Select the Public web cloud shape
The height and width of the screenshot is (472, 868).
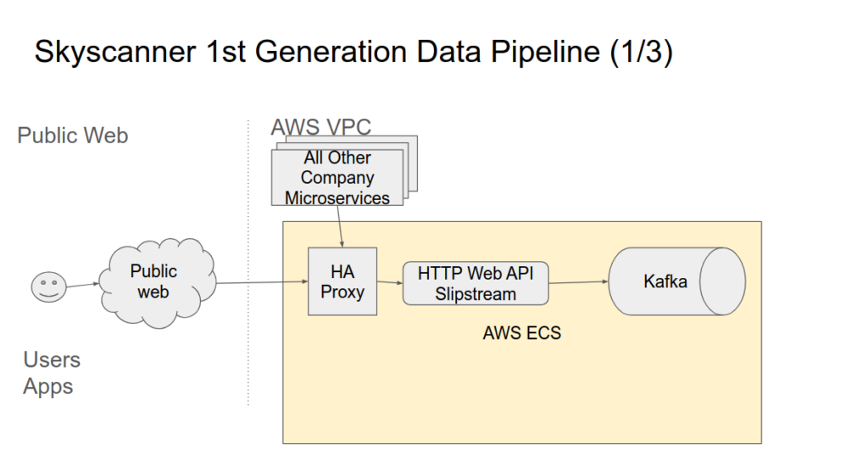[153, 281]
